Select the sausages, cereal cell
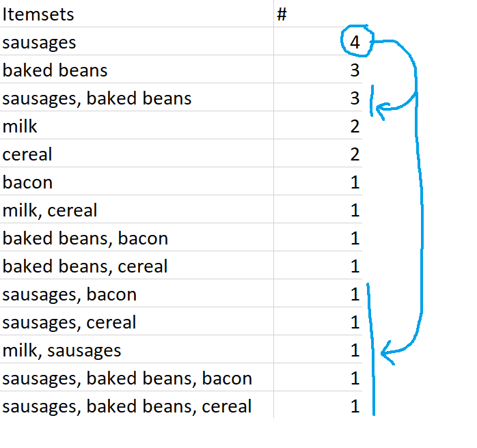Viewport: 477px width, 448px height. point(137,321)
